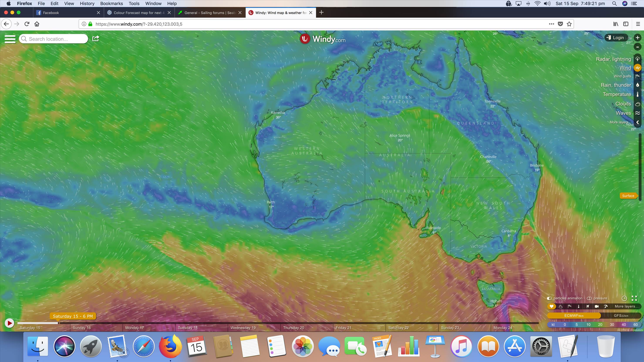644x362 pixels.
Task: Select the Rain, thunder layer icon
Action: (637, 85)
